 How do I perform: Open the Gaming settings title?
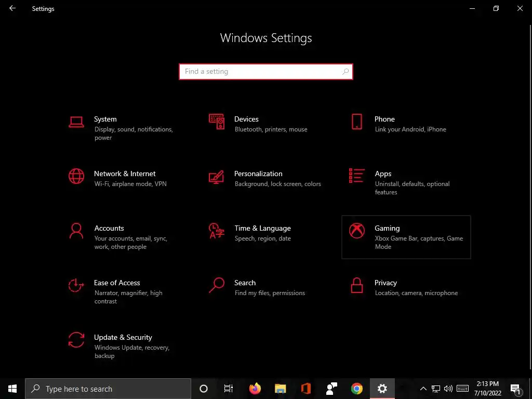(387, 229)
